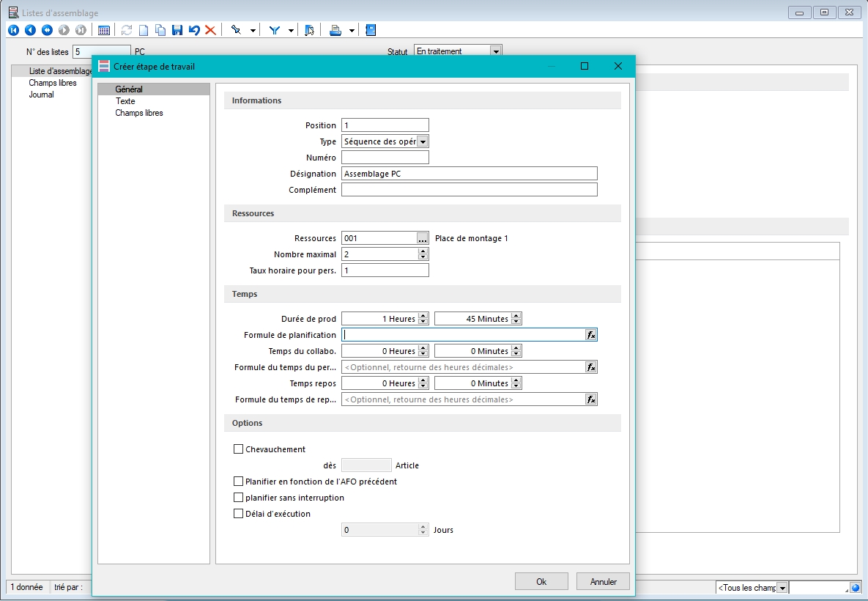Check Planifier en fonction de l'AFO précédent
Screen dimensions: 868x601
239,481
